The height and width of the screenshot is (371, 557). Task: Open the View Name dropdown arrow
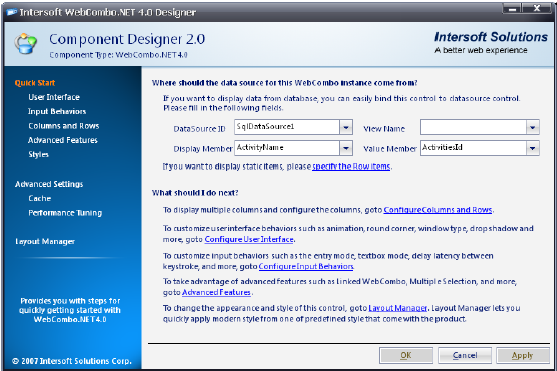tap(532, 127)
